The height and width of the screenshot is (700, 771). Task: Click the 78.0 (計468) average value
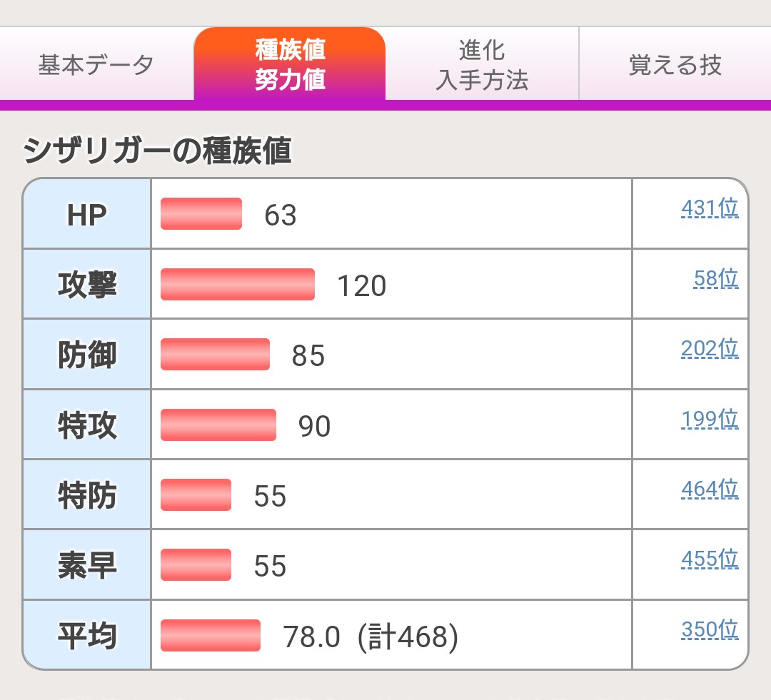[371, 636]
